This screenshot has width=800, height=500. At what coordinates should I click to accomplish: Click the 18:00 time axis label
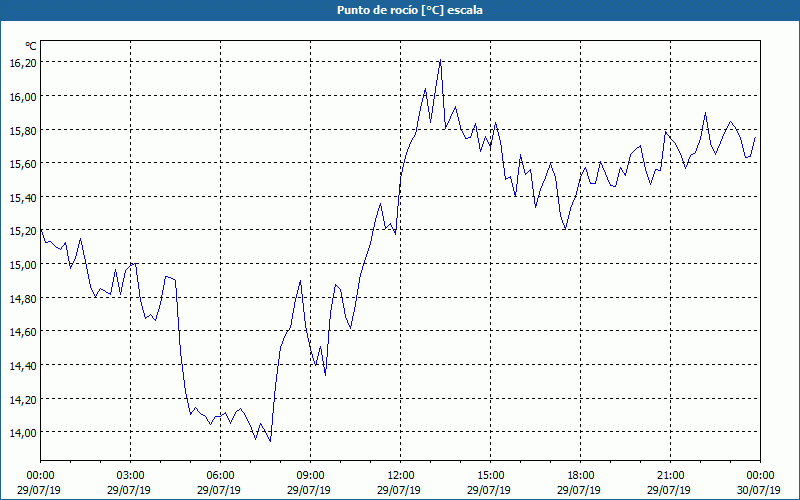coord(581,476)
